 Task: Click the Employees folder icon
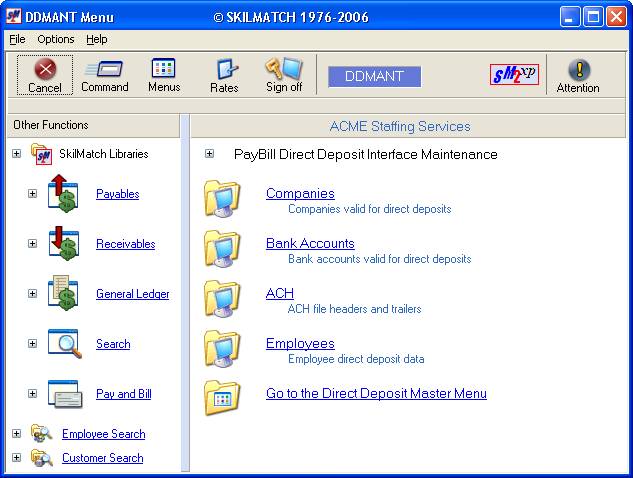222,349
